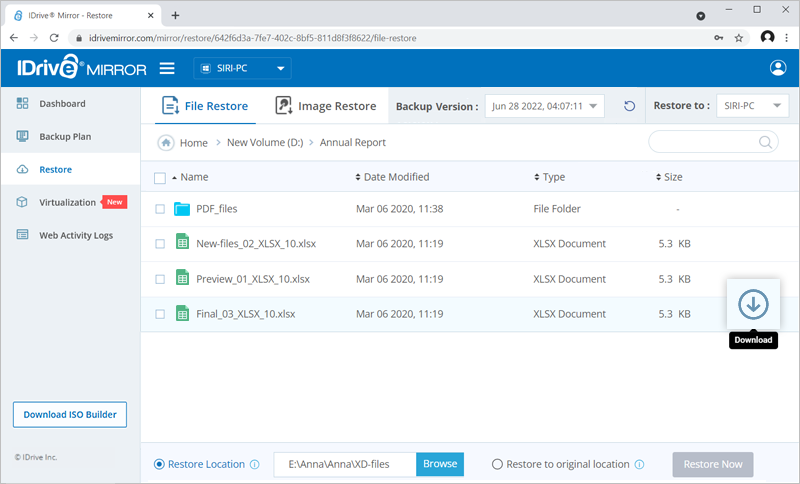
Task: Open the user profile icon in blue header
Action: tap(778, 68)
